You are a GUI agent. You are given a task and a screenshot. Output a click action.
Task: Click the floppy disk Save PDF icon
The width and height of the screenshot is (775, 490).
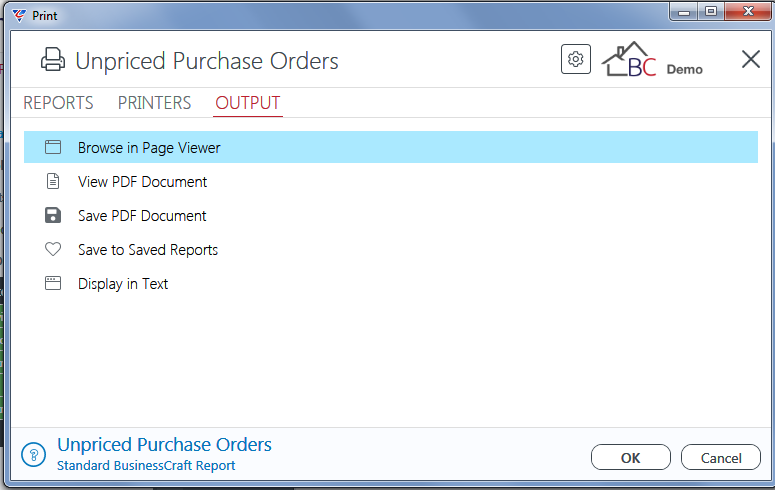pyautogui.click(x=53, y=216)
